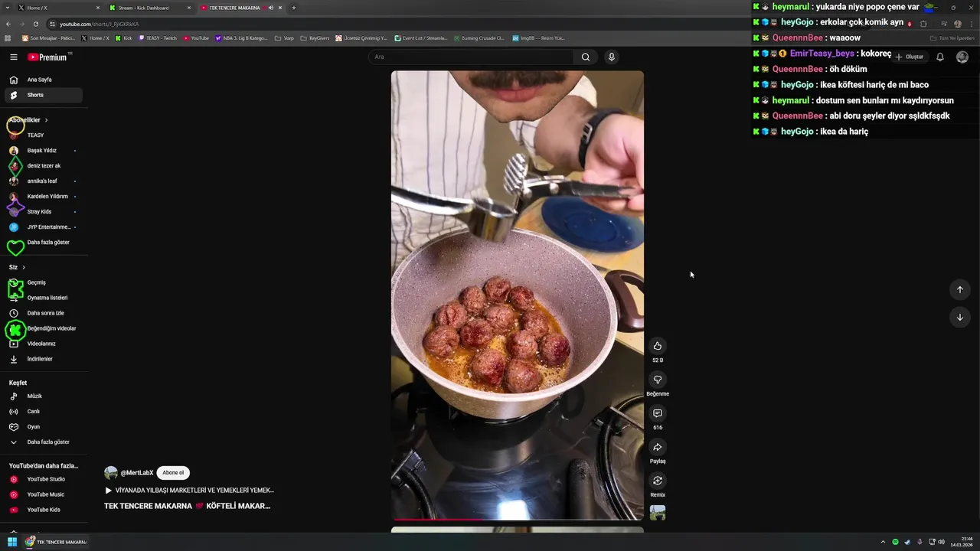Reload the page with browser refresh

click(x=36, y=24)
